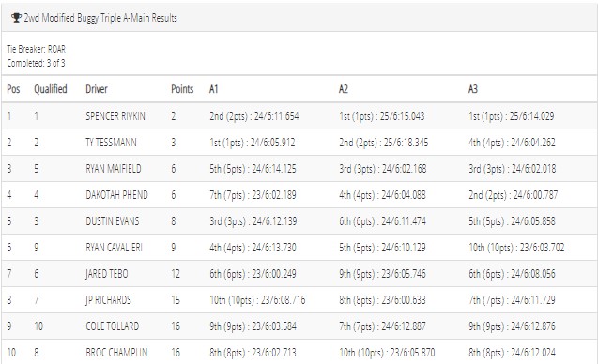Select the Pos column header

pos(13,89)
